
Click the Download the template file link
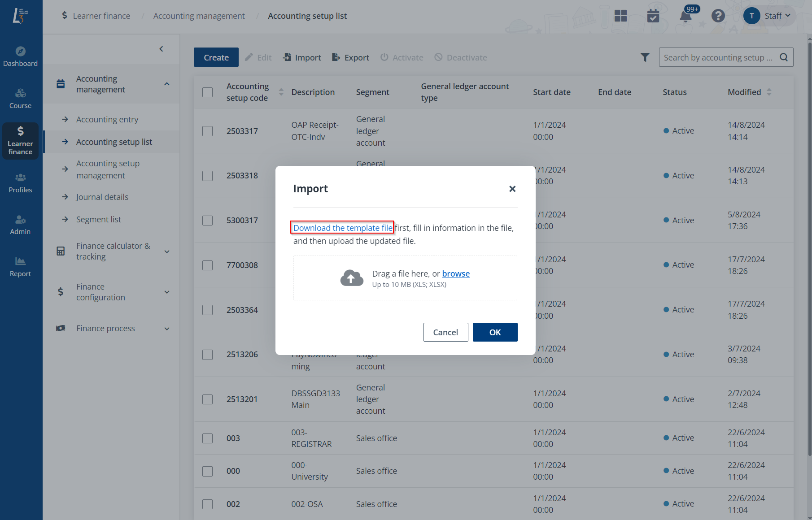click(342, 228)
